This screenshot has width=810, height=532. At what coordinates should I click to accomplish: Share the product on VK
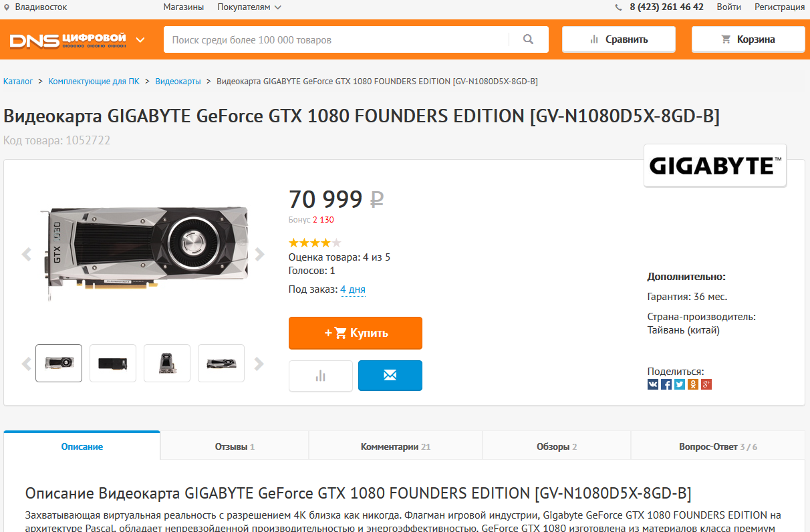[653, 384]
